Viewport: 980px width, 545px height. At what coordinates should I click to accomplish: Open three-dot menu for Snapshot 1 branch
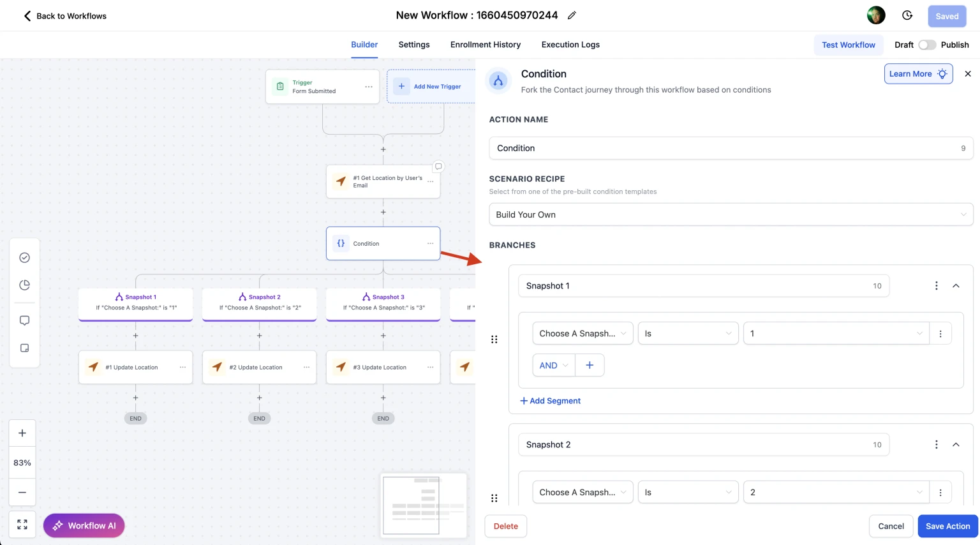click(x=936, y=286)
